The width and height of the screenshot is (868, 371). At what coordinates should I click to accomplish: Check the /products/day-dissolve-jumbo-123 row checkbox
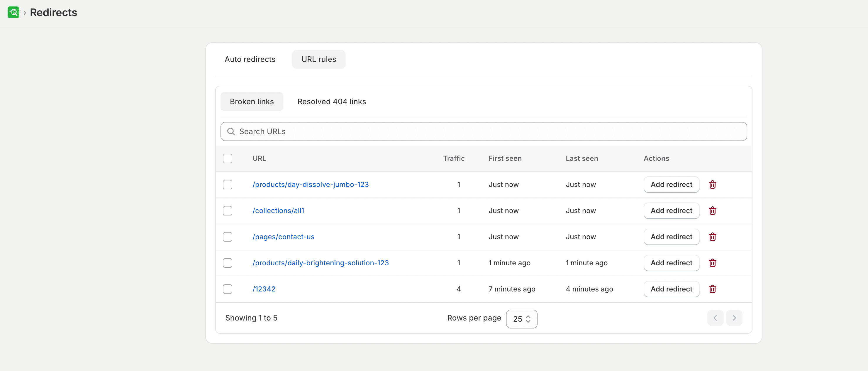[x=228, y=185]
